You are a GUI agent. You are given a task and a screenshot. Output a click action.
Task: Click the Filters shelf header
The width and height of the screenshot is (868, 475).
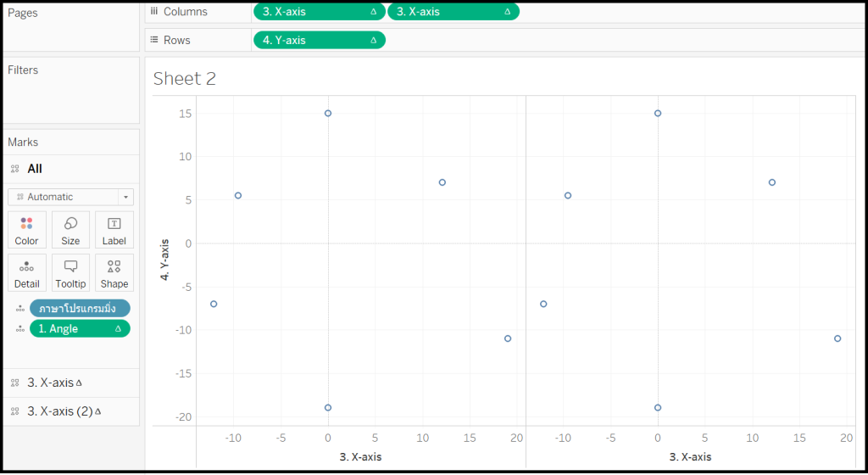coord(23,70)
